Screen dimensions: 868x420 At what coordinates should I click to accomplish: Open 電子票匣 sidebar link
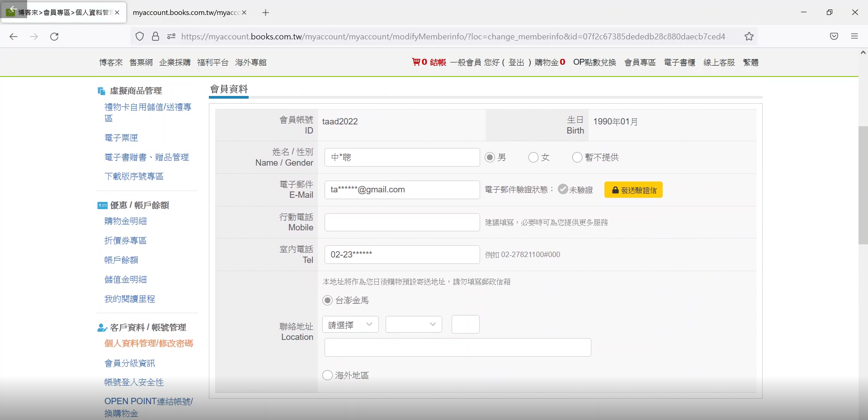tap(121, 138)
